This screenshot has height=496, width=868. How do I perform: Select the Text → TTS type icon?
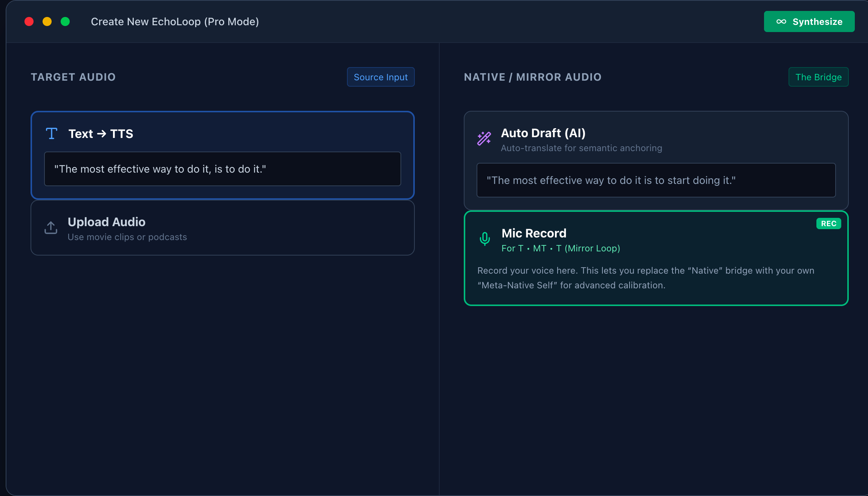tap(52, 133)
